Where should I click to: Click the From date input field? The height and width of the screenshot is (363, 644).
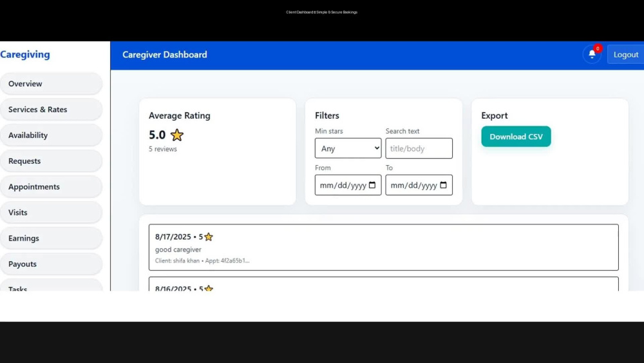point(348,185)
